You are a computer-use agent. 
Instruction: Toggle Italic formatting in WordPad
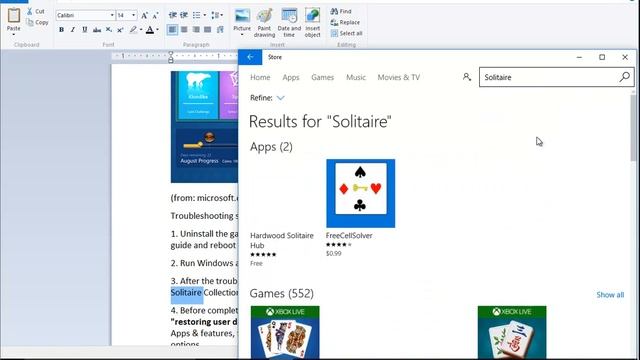[73, 29]
